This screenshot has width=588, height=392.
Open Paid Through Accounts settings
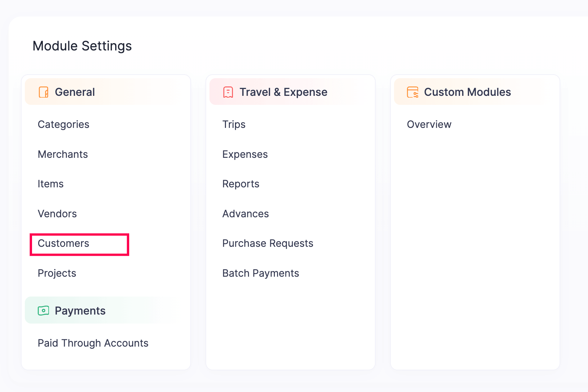click(93, 343)
